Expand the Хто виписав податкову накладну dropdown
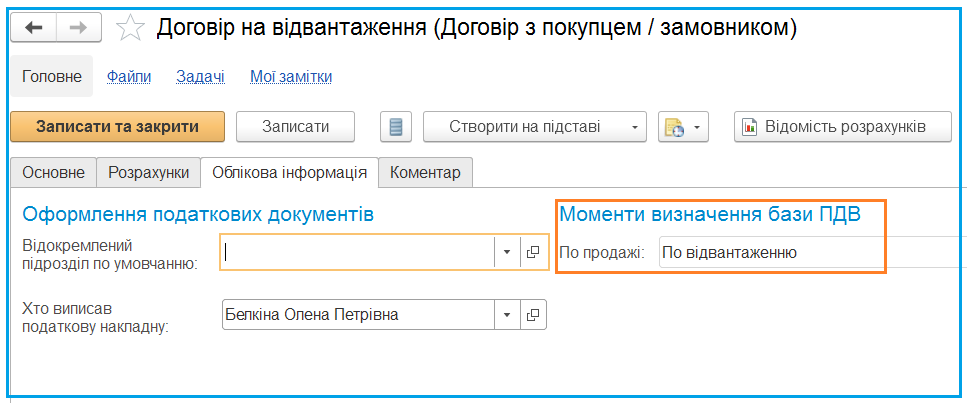 pyautogui.click(x=506, y=315)
